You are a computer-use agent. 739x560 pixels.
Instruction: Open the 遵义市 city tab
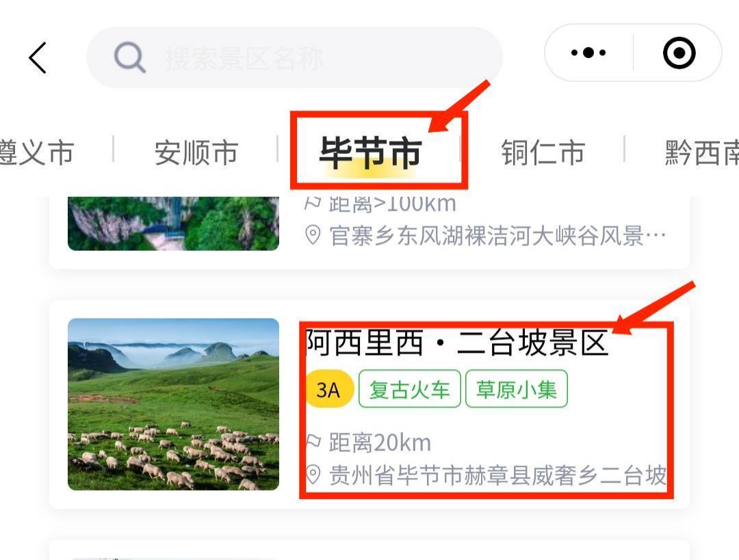pos(37,152)
